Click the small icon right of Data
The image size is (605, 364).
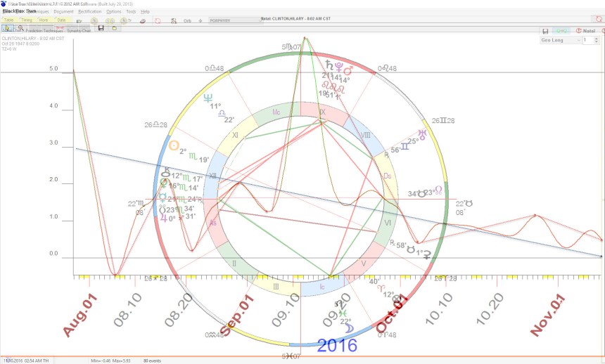pyautogui.click(x=79, y=21)
